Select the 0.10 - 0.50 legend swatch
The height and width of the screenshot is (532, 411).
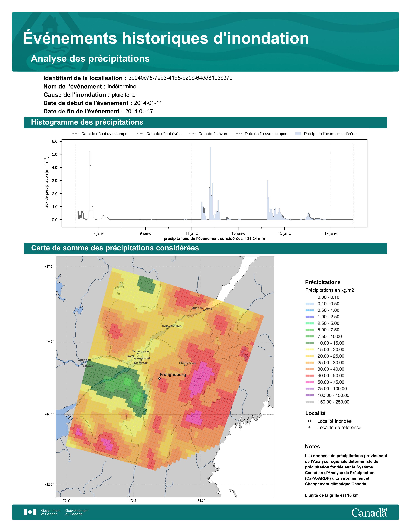309,304
